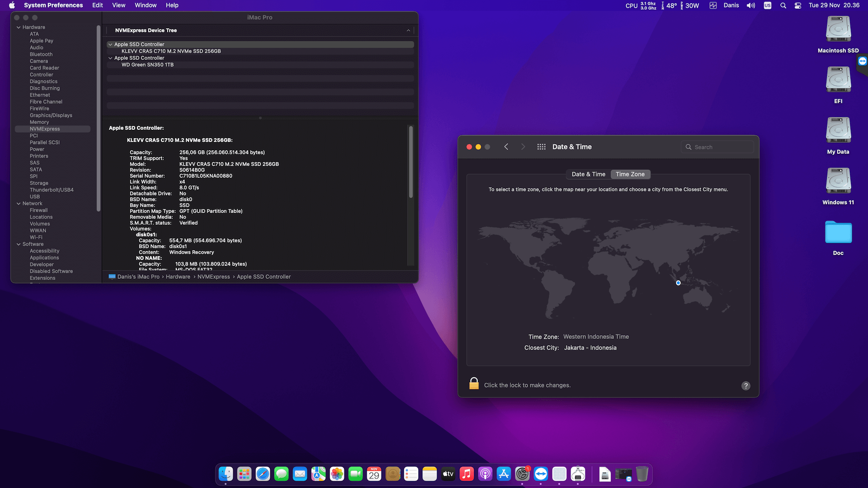Open Spotlight search from the menu bar
Image resolution: width=868 pixels, height=488 pixels.
click(x=783, y=5)
